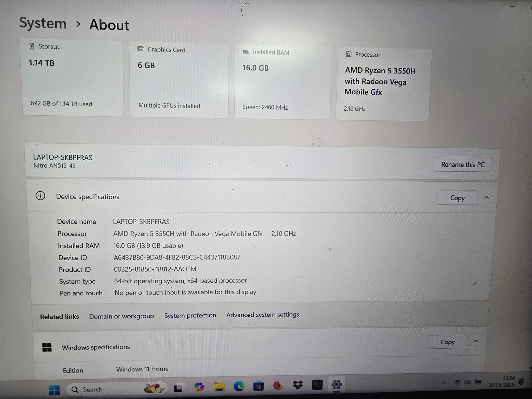The image size is (532, 399).
Task: Open Domain or workgroup link
Action: (x=122, y=316)
